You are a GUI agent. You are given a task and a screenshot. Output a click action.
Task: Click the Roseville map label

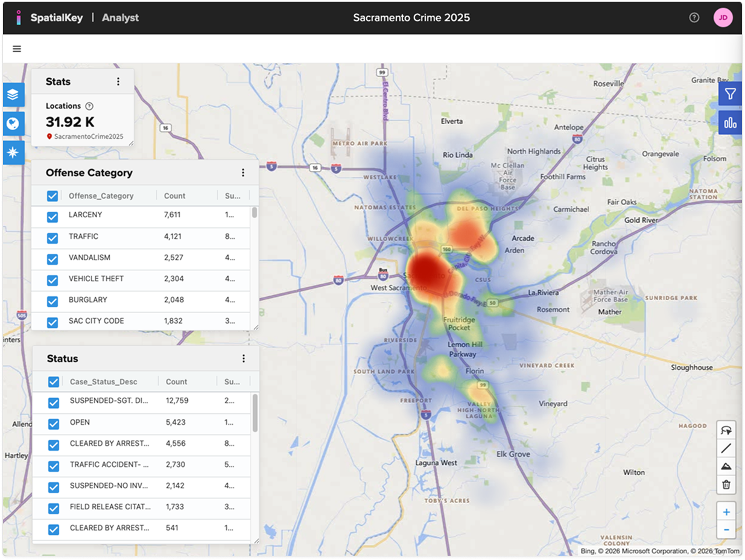pyautogui.click(x=608, y=83)
